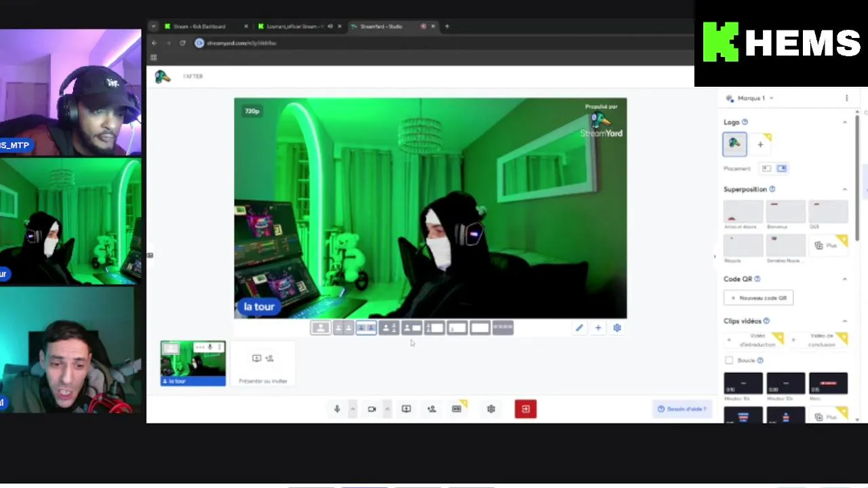Click the 'Besoin d'aide ?' help button
The width and height of the screenshot is (868, 488).
[682, 409]
